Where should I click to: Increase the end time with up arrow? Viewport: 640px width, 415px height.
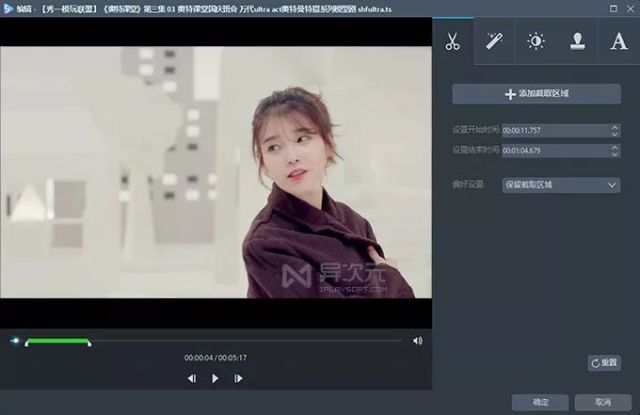(615, 147)
